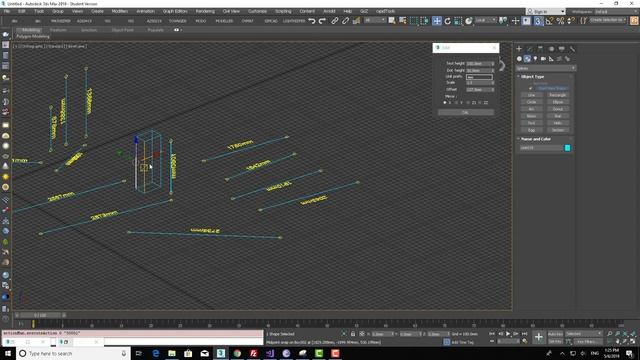Open the Modifiers menu

pyautogui.click(x=120, y=11)
